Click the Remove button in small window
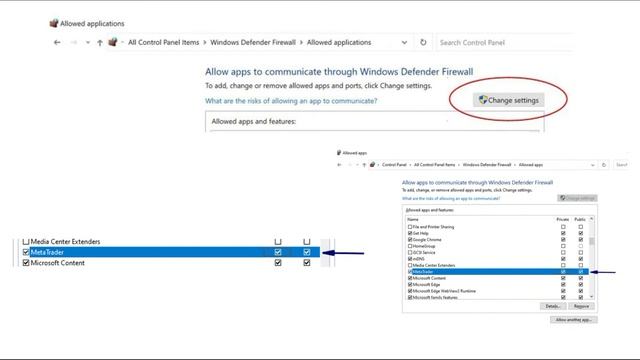Image resolution: width=640 pixels, height=360 pixels. (x=581, y=306)
